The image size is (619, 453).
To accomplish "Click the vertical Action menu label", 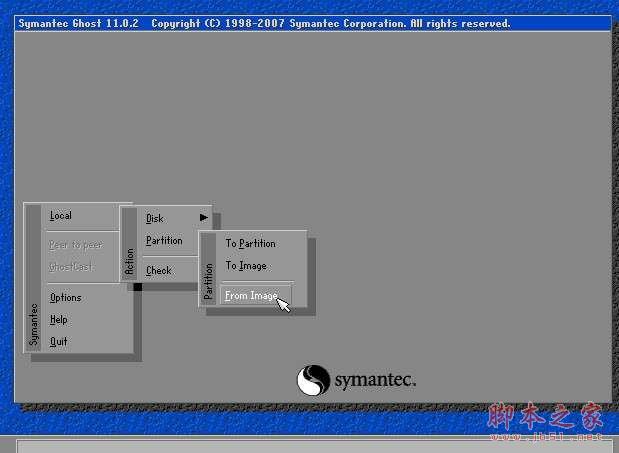I will pos(129,262).
